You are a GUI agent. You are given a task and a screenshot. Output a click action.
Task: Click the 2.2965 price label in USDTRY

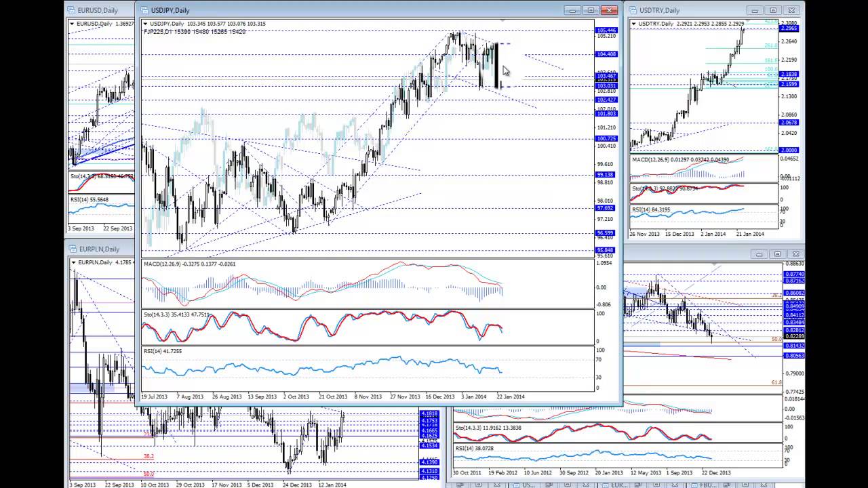point(789,28)
